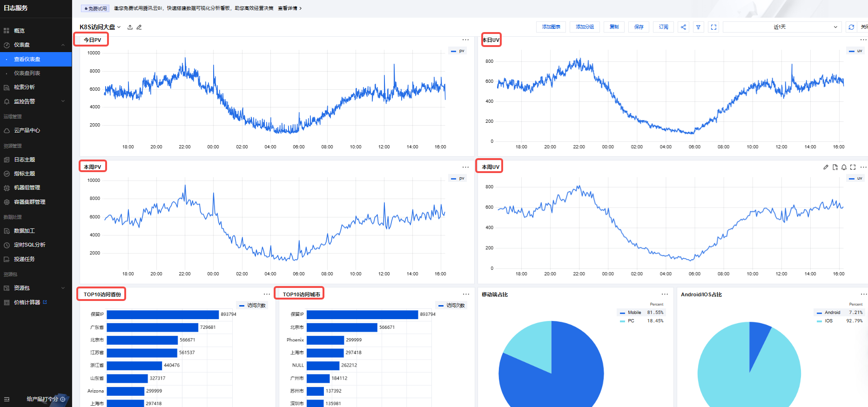Toggle the Mobile legend entry

[x=641, y=313]
